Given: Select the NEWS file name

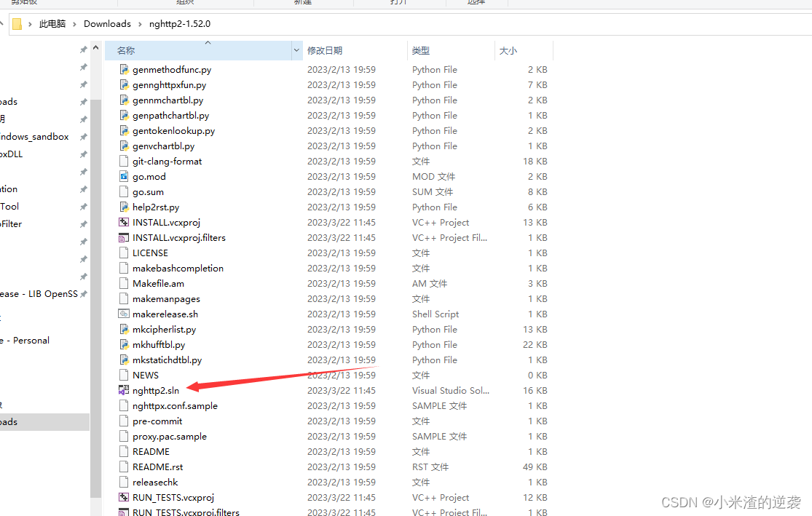Looking at the screenshot, I should point(146,376).
